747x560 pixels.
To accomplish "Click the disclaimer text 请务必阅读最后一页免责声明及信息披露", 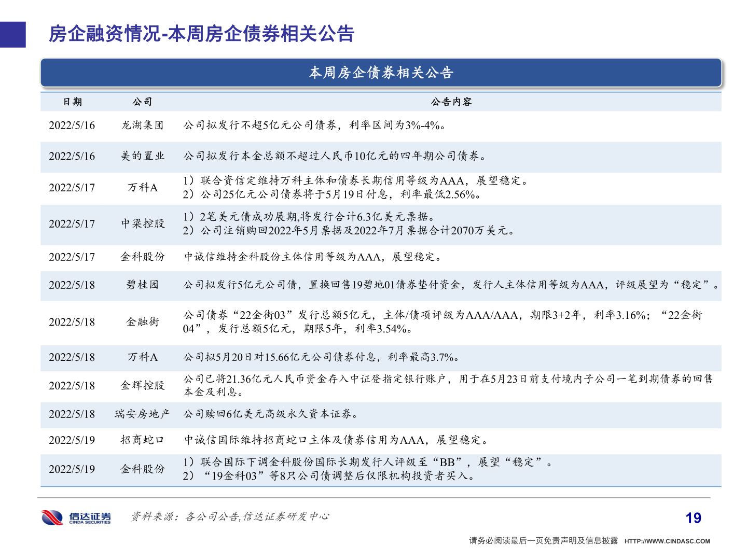I will click(x=544, y=541).
